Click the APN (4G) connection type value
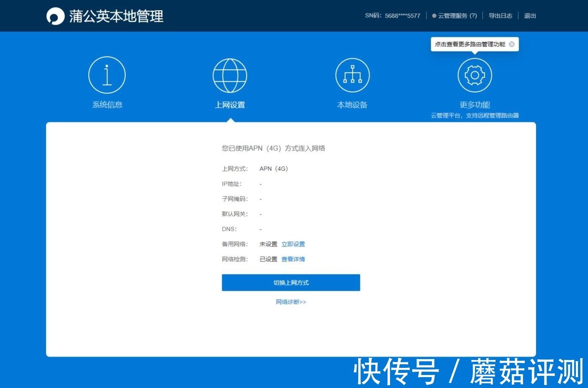The height and width of the screenshot is (388, 588). pyautogui.click(x=274, y=168)
